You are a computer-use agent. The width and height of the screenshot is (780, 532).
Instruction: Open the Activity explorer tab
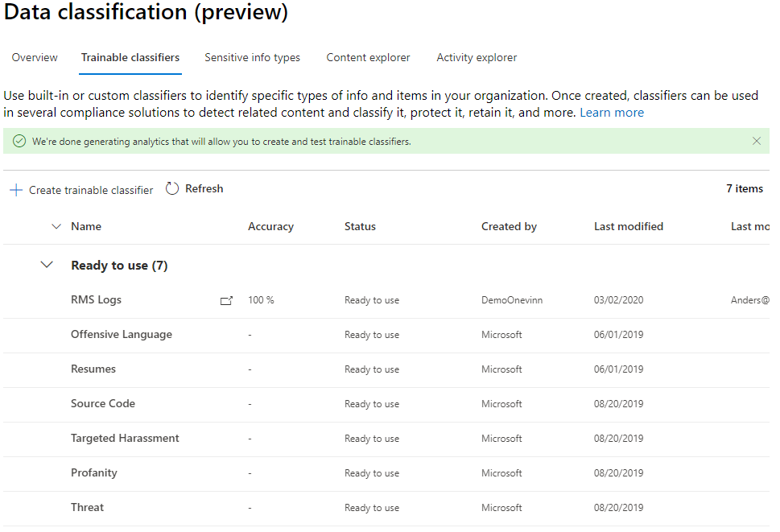click(x=477, y=58)
